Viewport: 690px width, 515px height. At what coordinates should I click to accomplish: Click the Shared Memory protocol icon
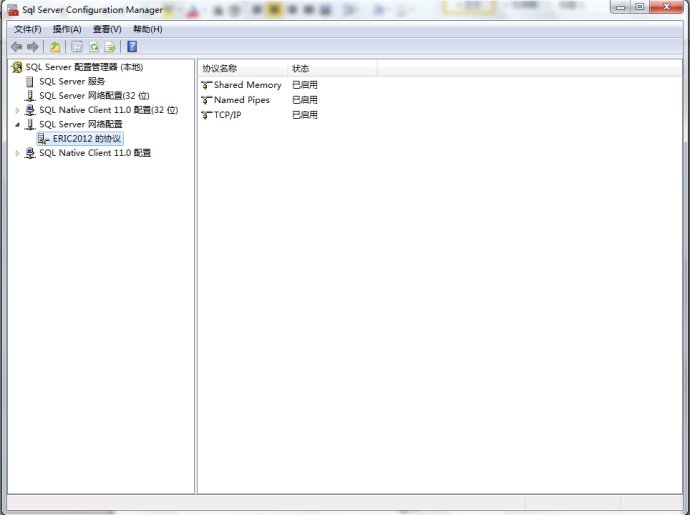coord(206,85)
